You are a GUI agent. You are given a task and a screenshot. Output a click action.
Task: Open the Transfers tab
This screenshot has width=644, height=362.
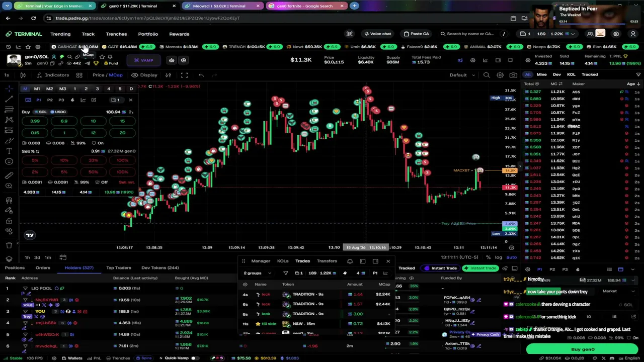(x=327, y=261)
